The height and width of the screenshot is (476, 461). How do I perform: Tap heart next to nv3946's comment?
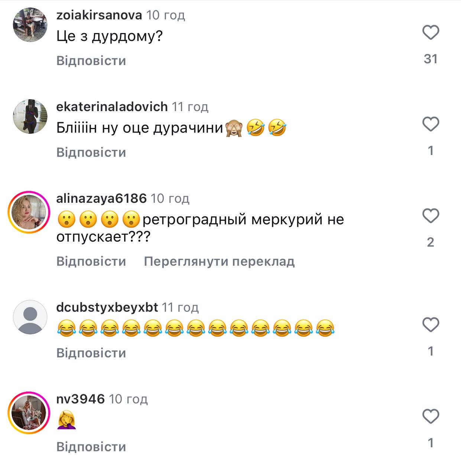click(x=431, y=416)
